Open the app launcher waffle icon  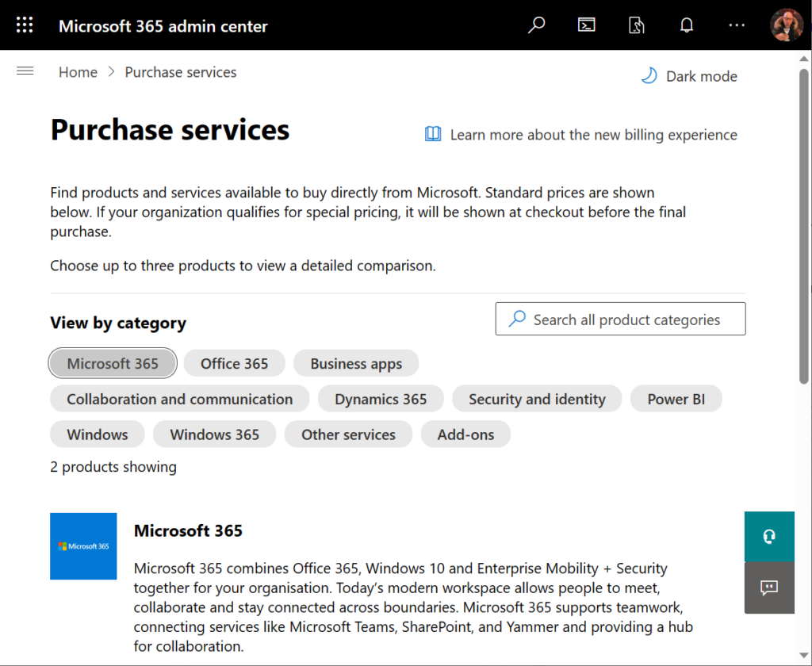[x=25, y=25]
